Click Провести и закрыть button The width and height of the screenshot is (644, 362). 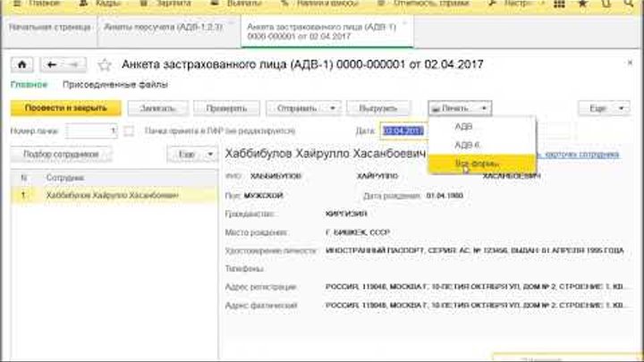pyautogui.click(x=65, y=108)
